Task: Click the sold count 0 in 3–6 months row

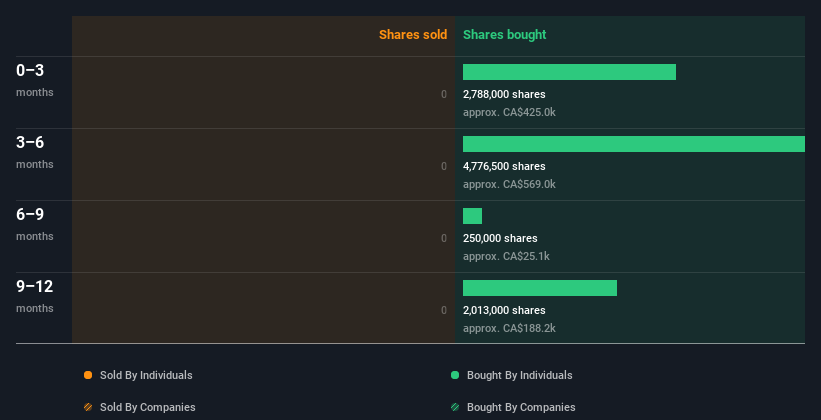Action: click(444, 167)
